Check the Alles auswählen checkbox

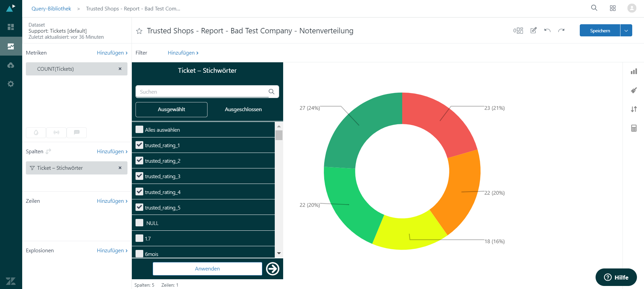click(139, 129)
